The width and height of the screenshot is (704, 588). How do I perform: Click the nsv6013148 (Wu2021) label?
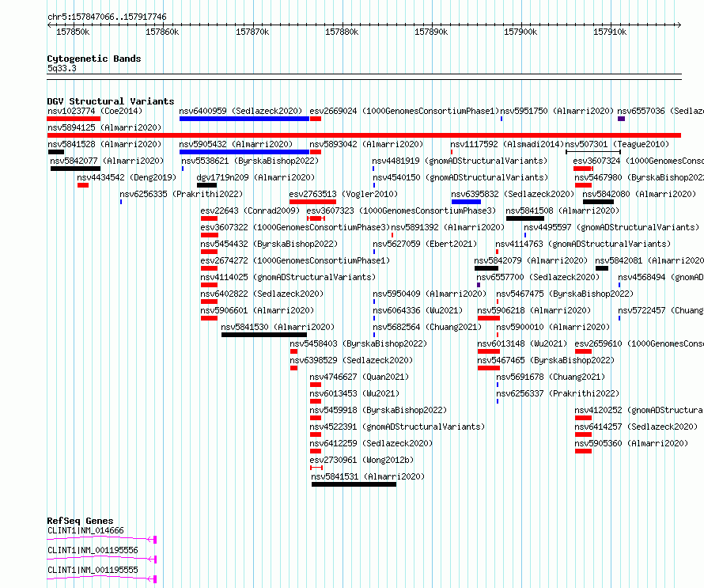tap(522, 343)
